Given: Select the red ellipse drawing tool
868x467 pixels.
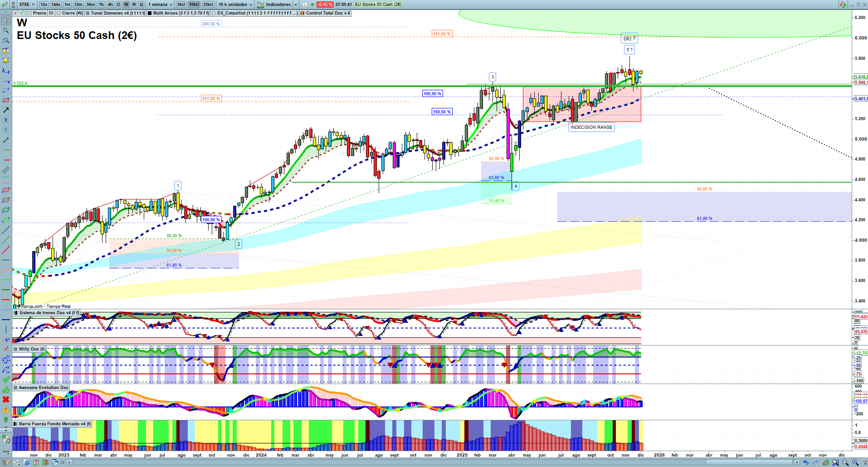Looking at the screenshot, I should tap(6, 190).
